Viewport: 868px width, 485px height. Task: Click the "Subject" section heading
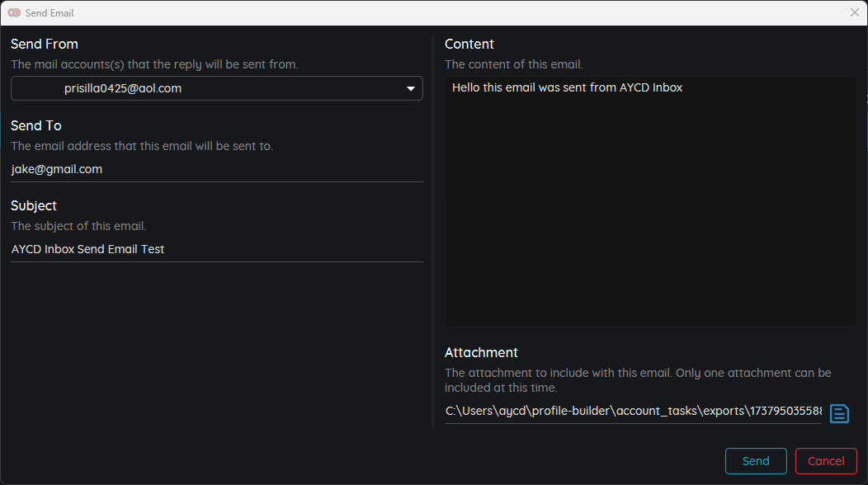point(34,205)
